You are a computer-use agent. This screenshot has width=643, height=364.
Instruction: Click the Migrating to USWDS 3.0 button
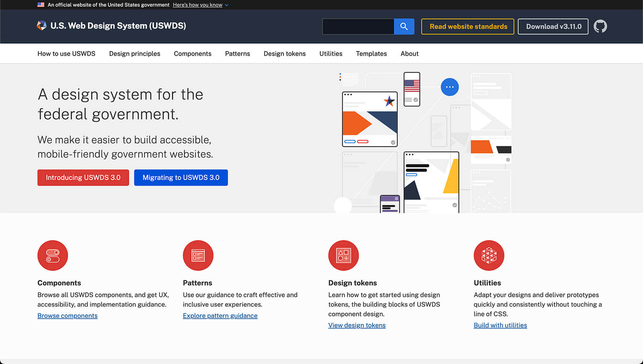[x=181, y=178]
